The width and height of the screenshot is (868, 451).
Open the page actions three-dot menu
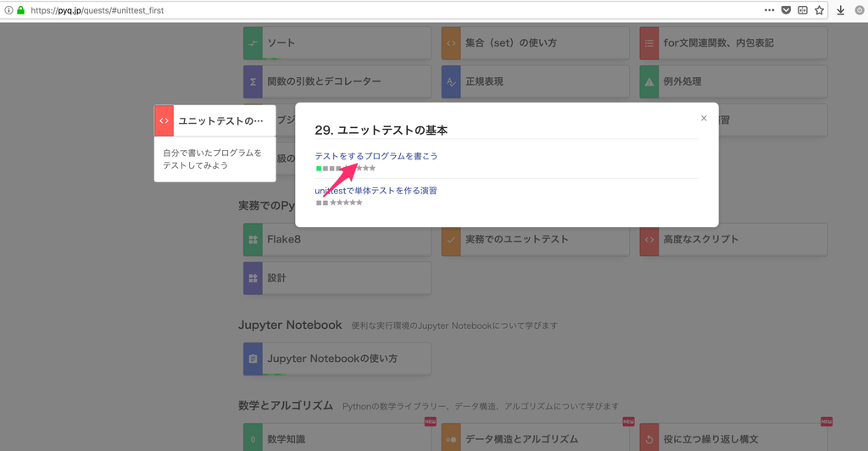pos(769,10)
